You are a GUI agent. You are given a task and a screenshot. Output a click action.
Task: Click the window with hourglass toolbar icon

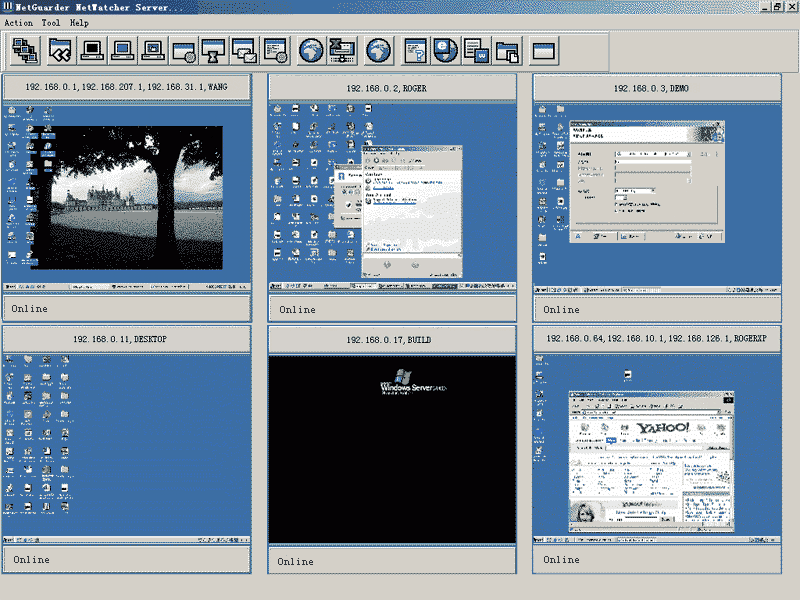[x=214, y=51]
